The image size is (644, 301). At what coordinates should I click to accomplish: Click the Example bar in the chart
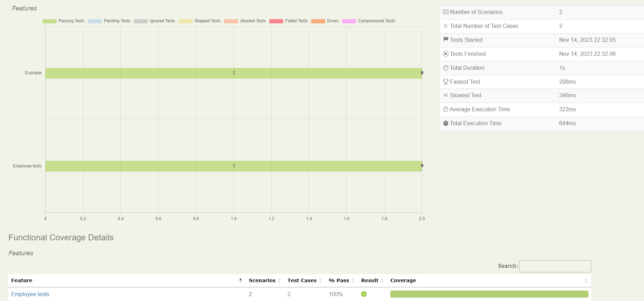click(x=234, y=73)
